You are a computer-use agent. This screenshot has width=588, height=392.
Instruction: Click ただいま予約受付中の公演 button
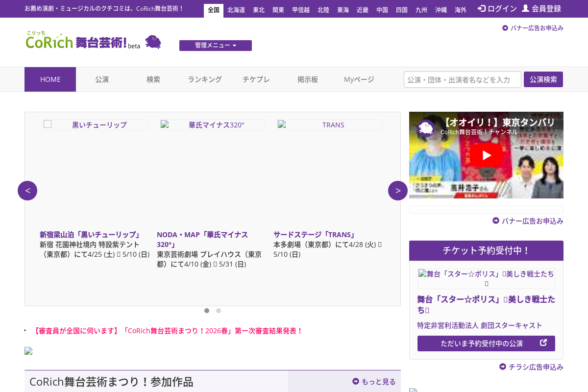[486, 343]
